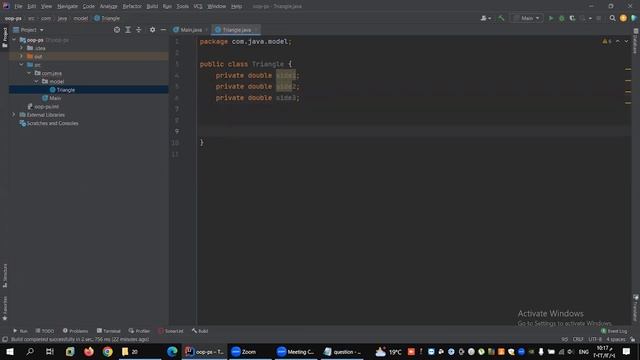This screenshot has height=360, width=640.
Task: Collapse the com.java package
Action: 29,73
